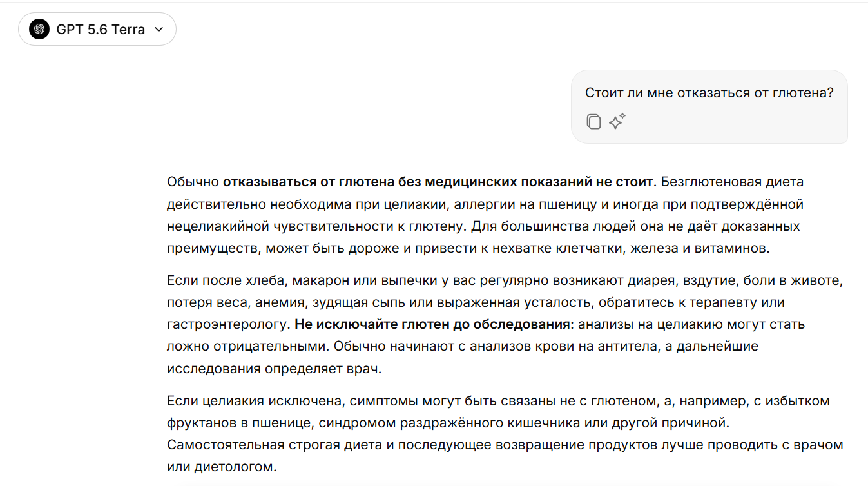Click the sparkle icon under the user message
Image resolution: width=868 pixels, height=486 pixels.
pyautogui.click(x=617, y=121)
